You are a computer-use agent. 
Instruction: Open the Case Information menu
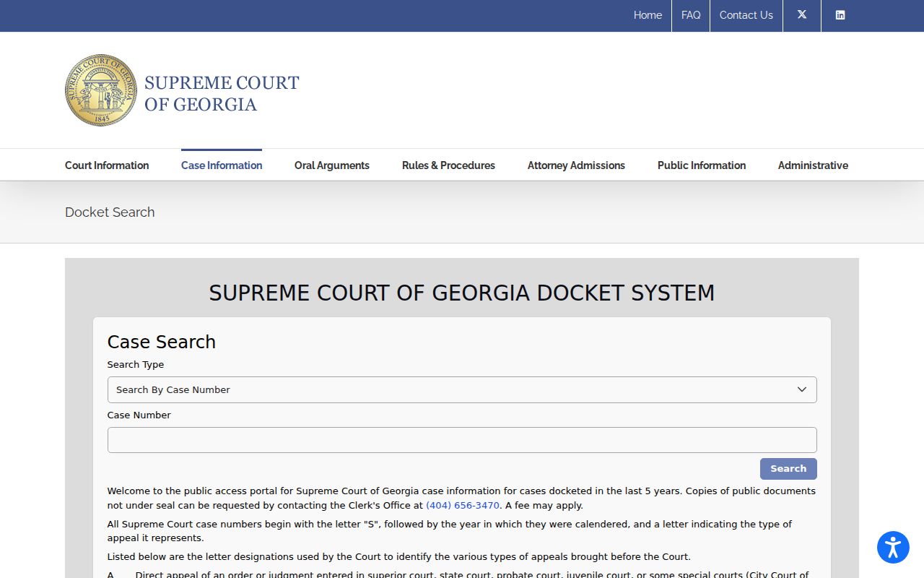[x=222, y=165]
